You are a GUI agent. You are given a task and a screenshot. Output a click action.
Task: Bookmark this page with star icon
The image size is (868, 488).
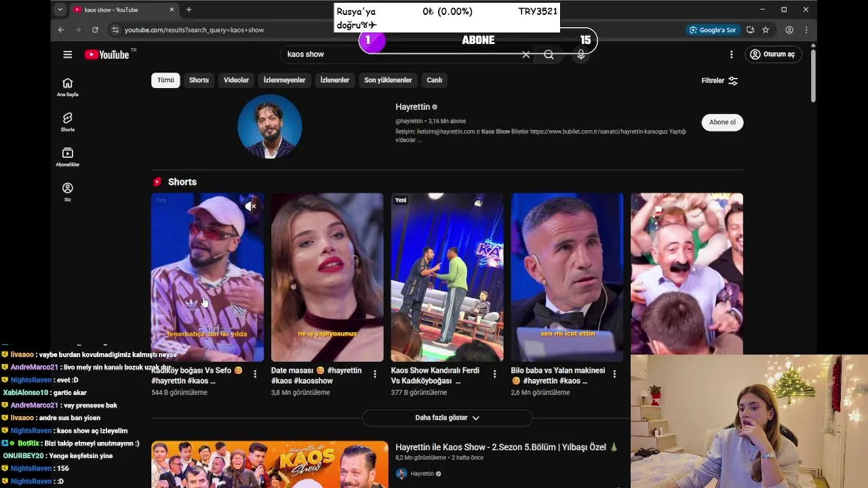click(766, 30)
